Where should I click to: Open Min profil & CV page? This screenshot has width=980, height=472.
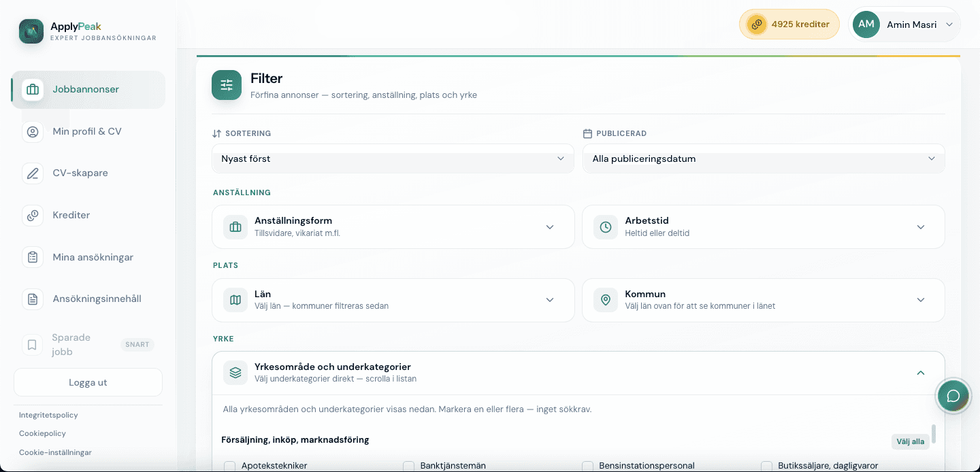pos(88,132)
